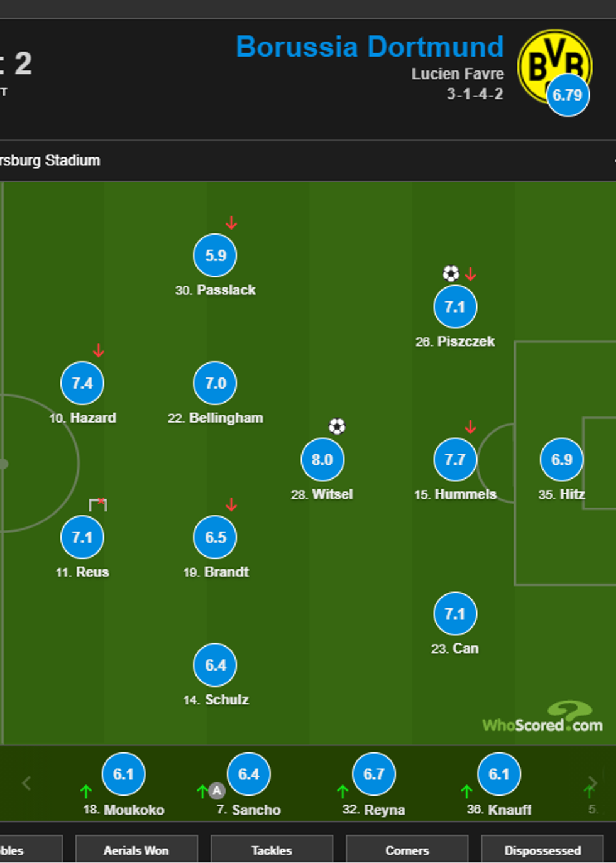Open the Borussia Dortmund team page link
Viewport: 616px width, 863px height.
(x=370, y=47)
